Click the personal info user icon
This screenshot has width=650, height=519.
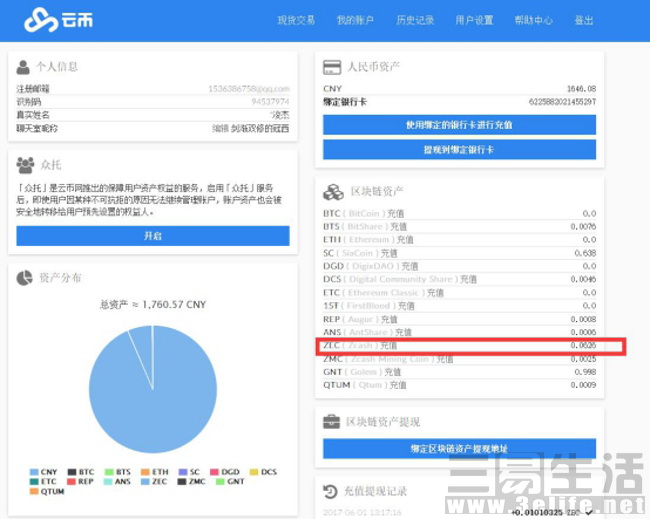point(23,67)
